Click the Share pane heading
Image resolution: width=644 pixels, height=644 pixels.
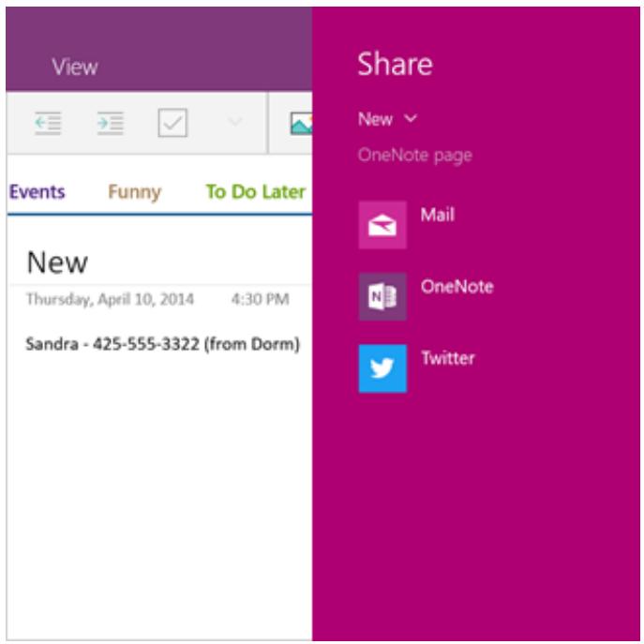395,64
